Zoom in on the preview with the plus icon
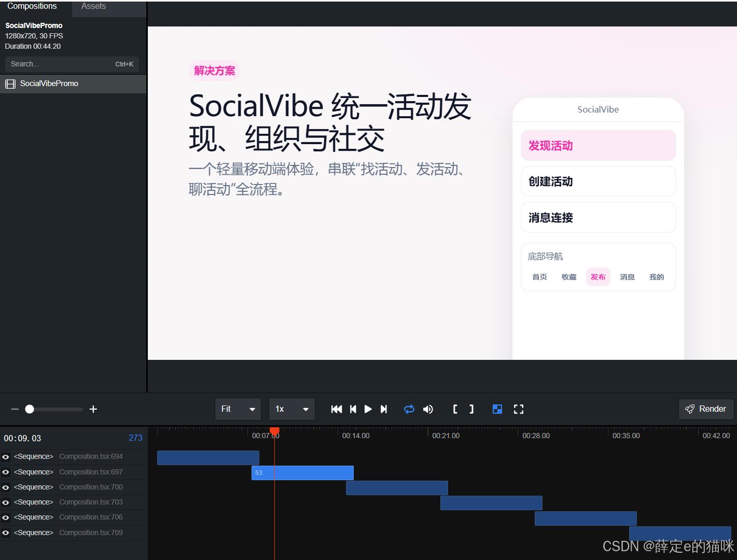Screen dimensions: 737x560 (93, 409)
